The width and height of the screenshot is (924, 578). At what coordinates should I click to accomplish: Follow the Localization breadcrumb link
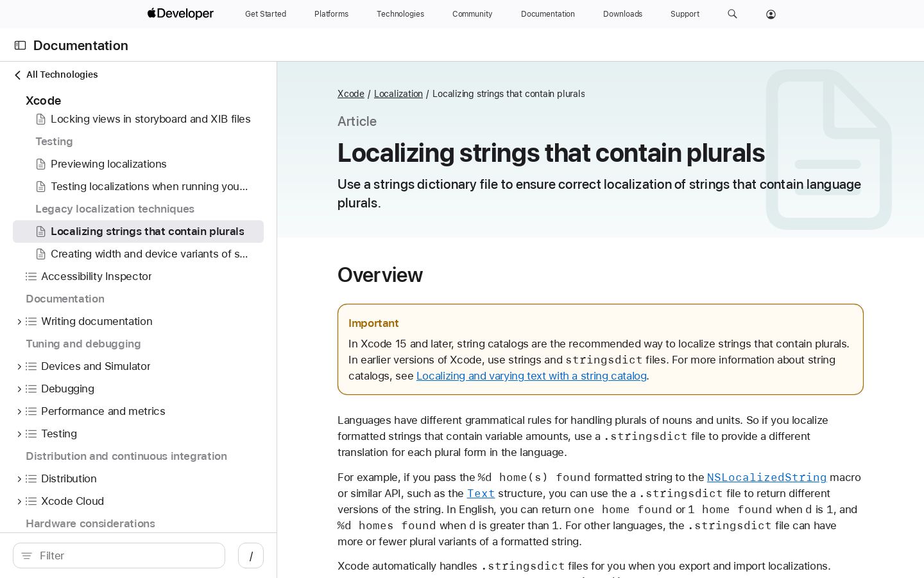pyautogui.click(x=398, y=94)
